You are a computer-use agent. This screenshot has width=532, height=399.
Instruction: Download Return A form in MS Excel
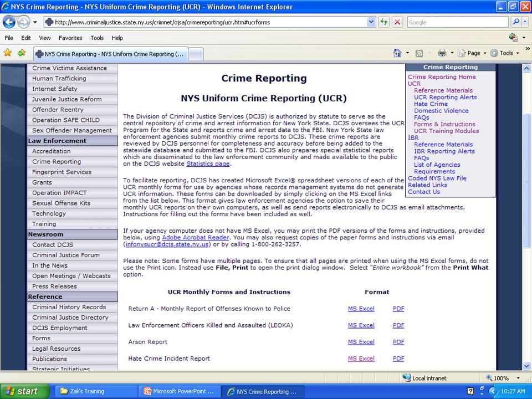coord(361,309)
